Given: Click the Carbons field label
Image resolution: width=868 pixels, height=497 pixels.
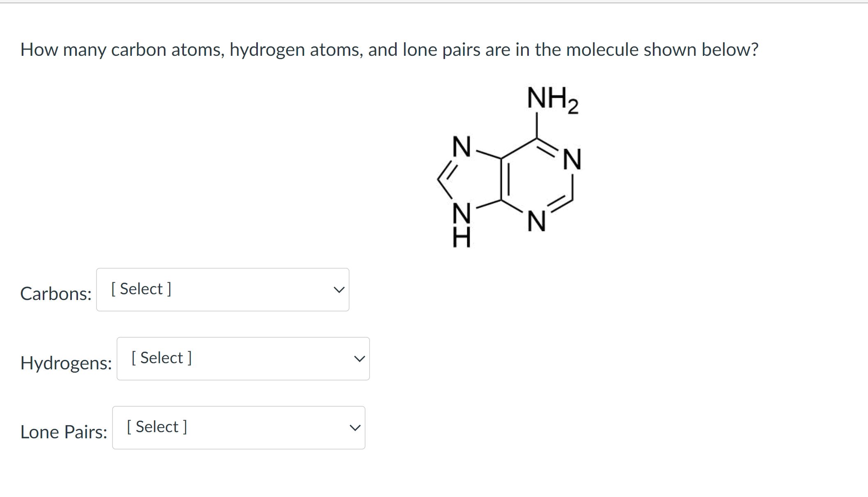Looking at the screenshot, I should tap(55, 293).
